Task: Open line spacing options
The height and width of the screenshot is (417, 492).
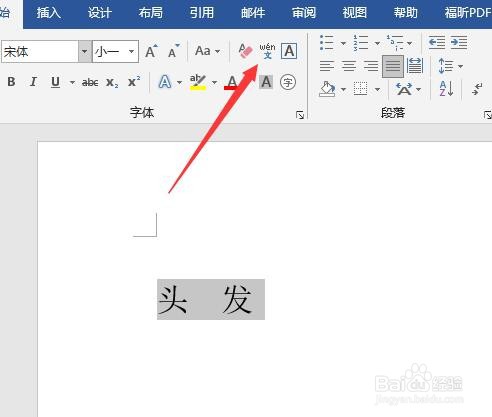Action: pyautogui.click(x=446, y=66)
